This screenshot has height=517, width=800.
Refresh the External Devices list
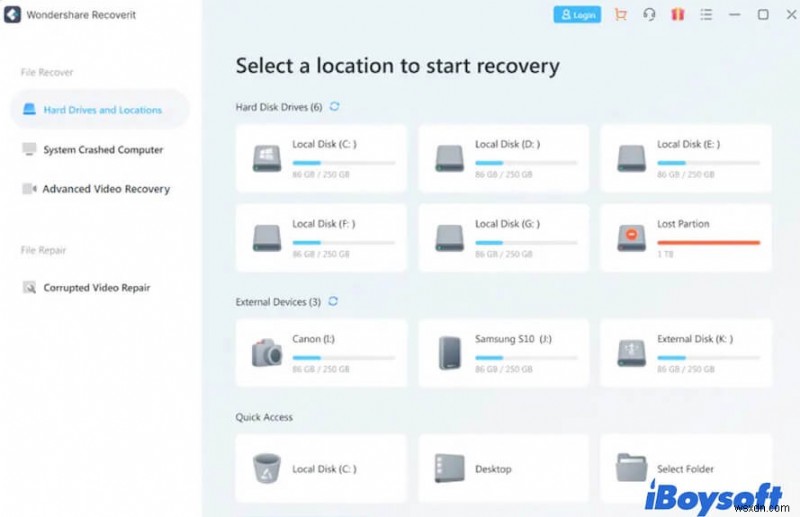(x=333, y=301)
